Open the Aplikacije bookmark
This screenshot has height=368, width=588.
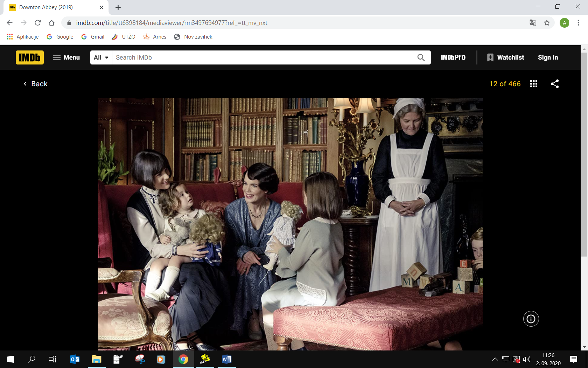(x=23, y=37)
